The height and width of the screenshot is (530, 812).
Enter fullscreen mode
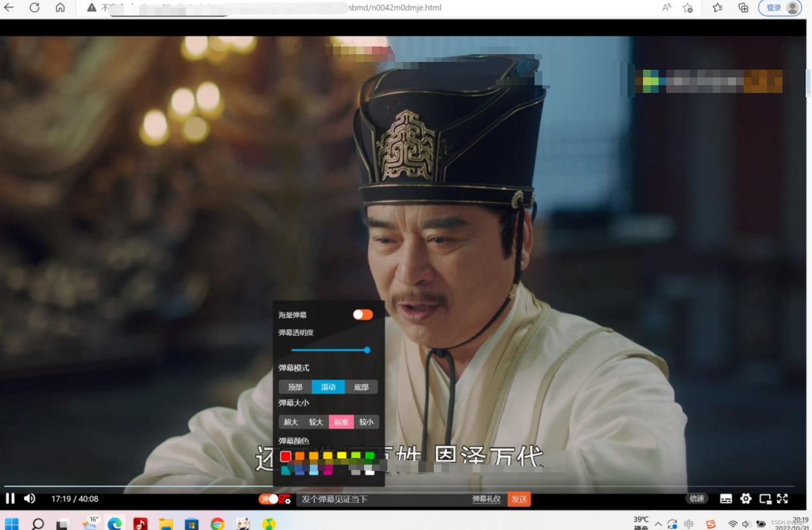click(x=782, y=499)
